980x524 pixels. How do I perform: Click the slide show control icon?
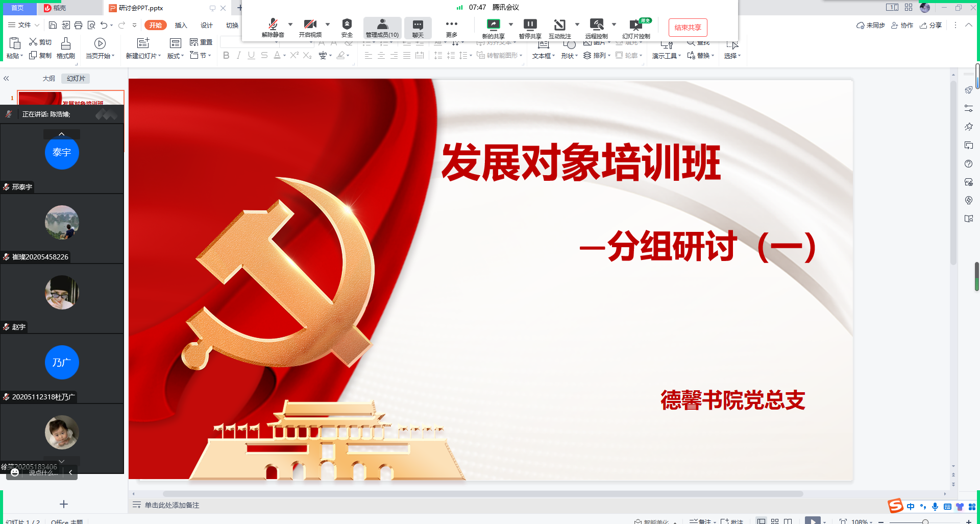[x=635, y=28]
